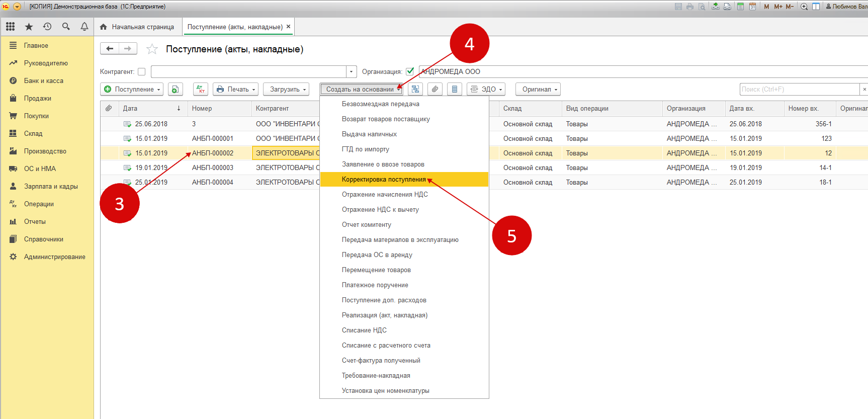
Task: Click the Организация field with АНДРОМЕДА ООО
Action: pos(643,71)
